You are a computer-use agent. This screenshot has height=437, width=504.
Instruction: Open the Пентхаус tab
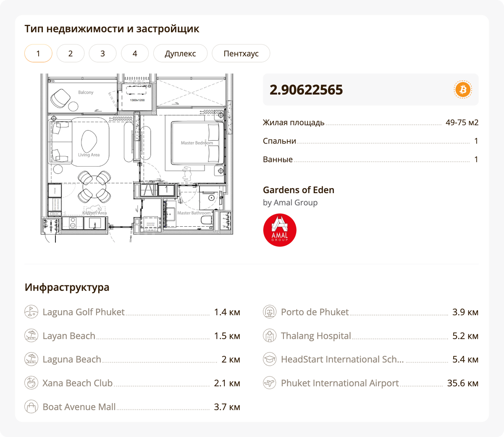click(x=241, y=53)
